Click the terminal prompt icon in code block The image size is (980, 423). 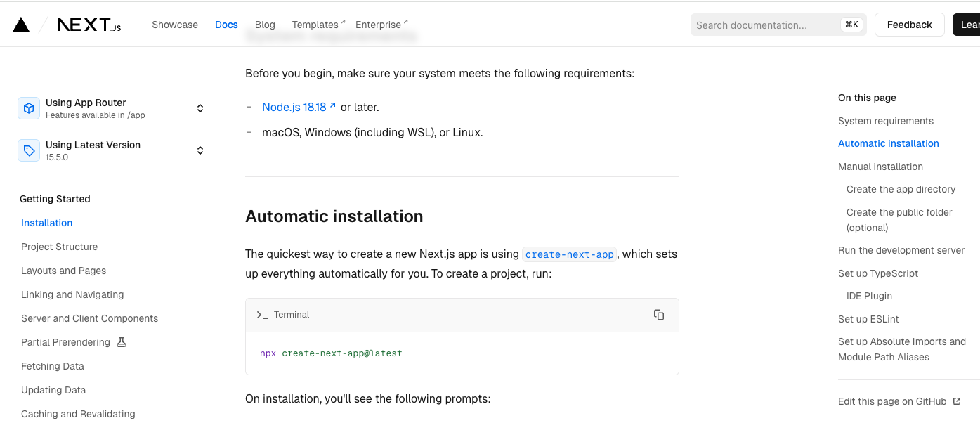click(262, 315)
